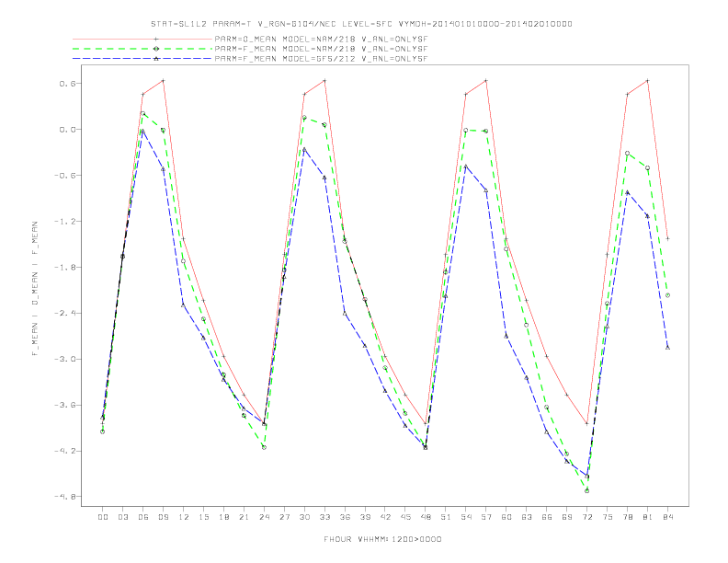The height and width of the screenshot is (563, 728).
Task: Click x-axis tick label 15
Action: 203,517
